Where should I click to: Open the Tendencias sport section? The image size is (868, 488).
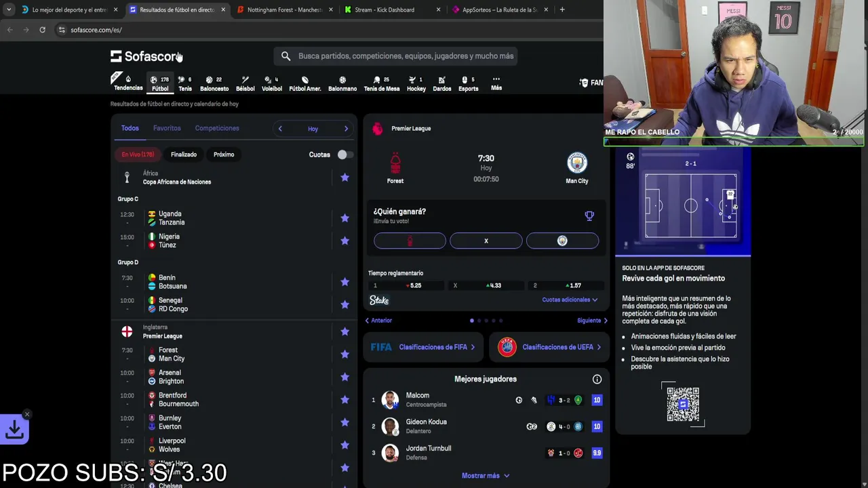pos(127,83)
